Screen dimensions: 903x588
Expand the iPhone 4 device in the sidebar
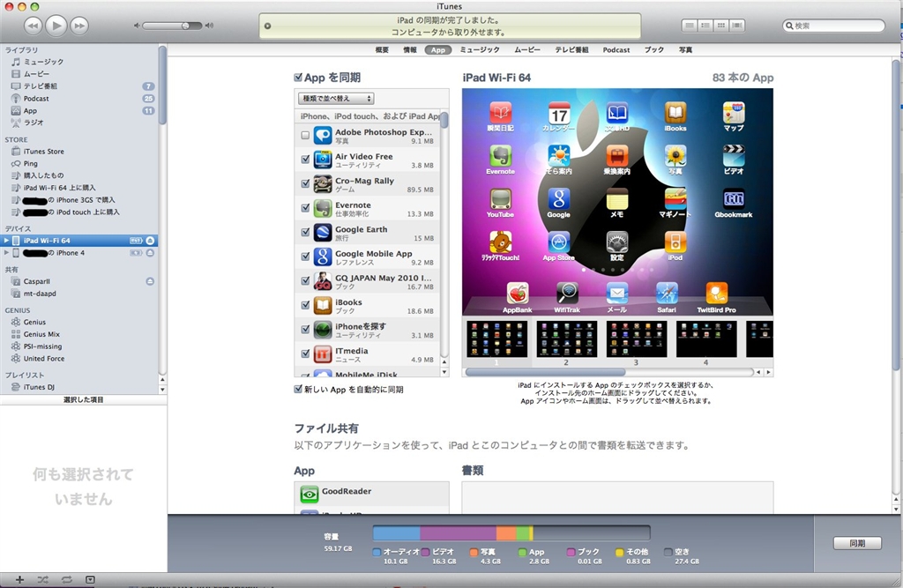point(7,253)
